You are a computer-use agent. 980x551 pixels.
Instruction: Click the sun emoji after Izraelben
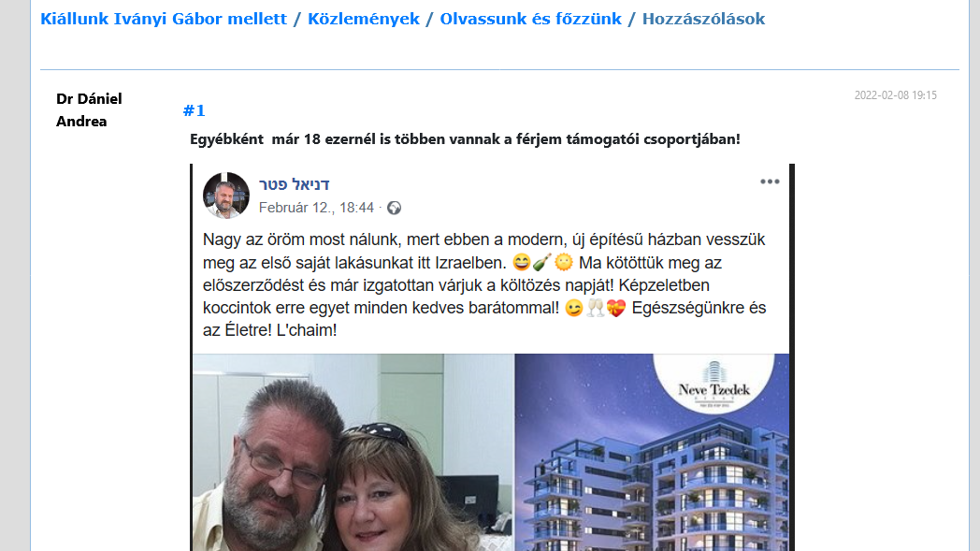(x=564, y=262)
